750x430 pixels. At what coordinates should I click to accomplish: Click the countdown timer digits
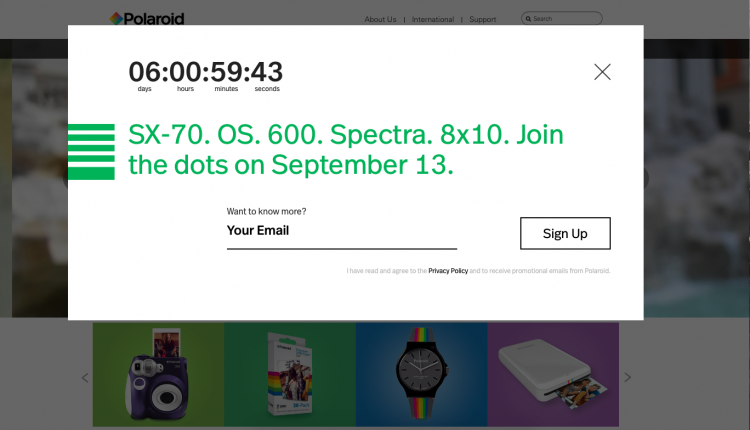click(x=205, y=72)
